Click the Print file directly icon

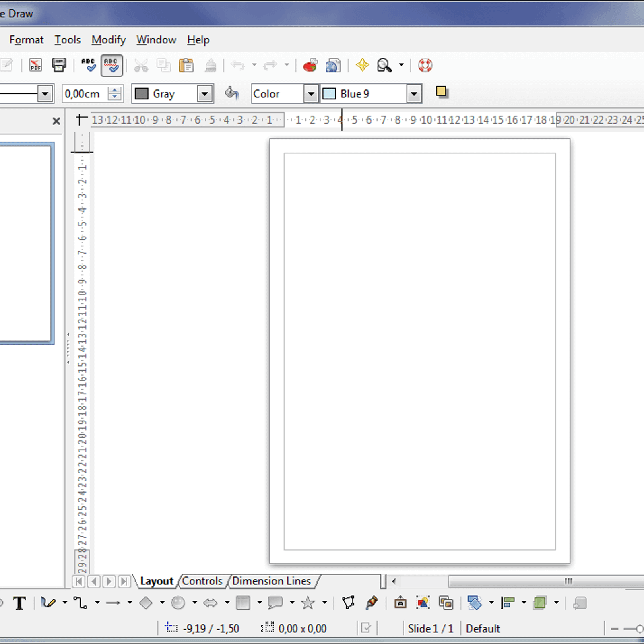coord(59,65)
